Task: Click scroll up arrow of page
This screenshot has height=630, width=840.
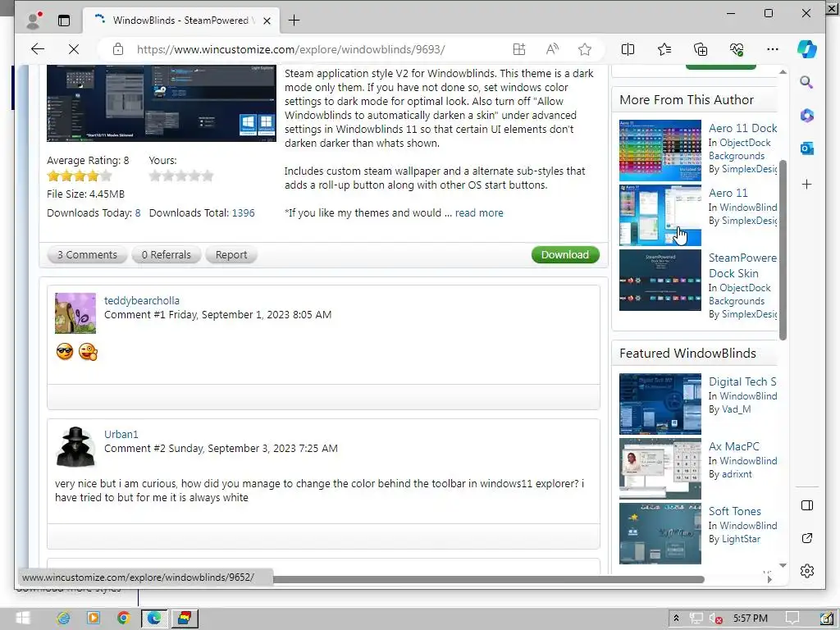Action: [x=783, y=71]
